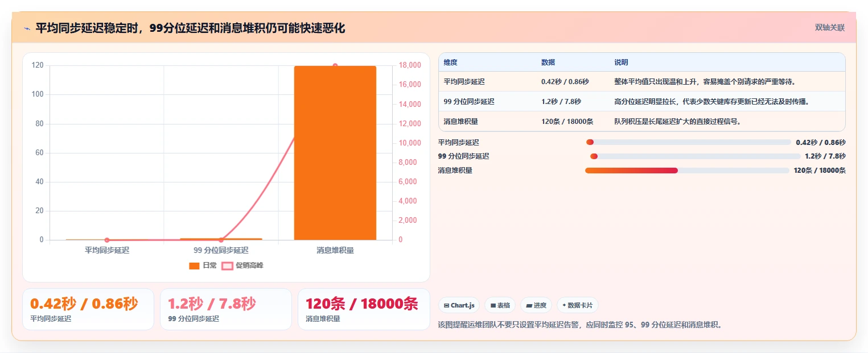
Task: Toggle the 促销高峰 legend entry
Action: [x=242, y=265]
